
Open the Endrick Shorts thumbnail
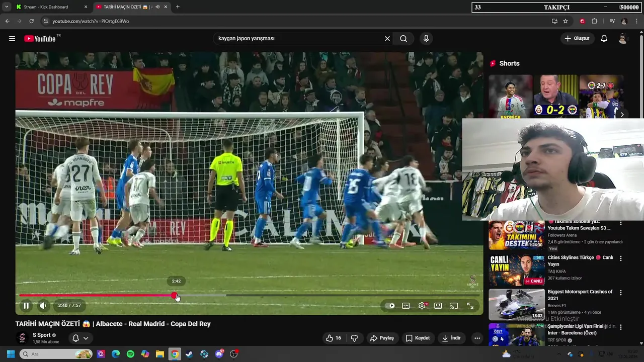tap(510, 97)
